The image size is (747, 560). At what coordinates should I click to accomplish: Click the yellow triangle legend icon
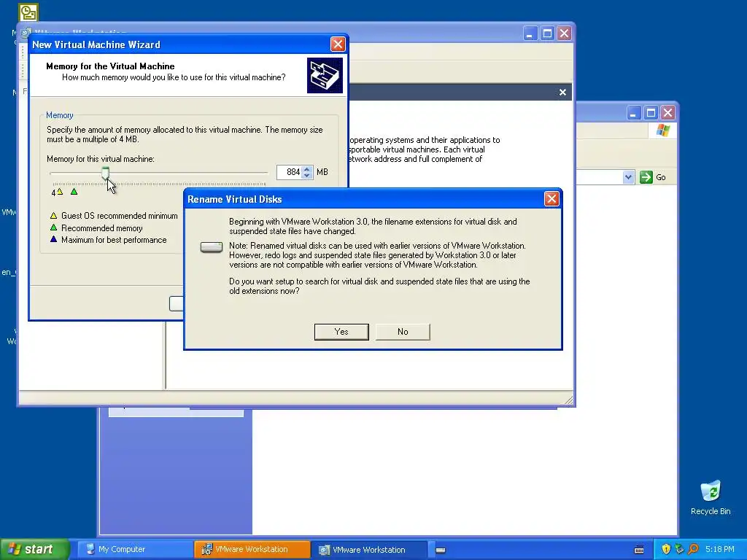coord(53,215)
